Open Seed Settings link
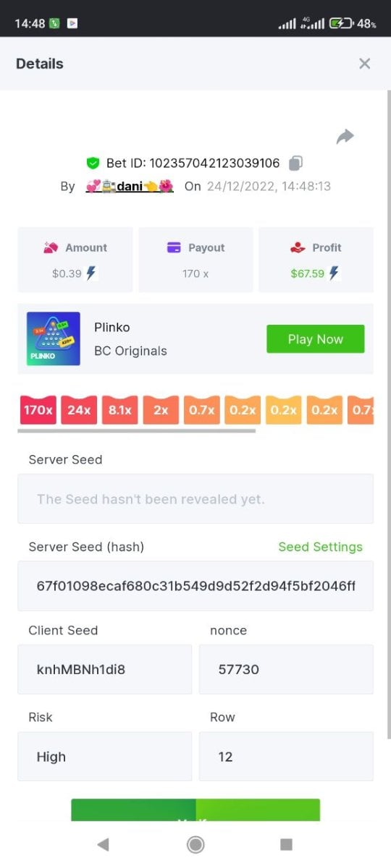 tap(321, 547)
